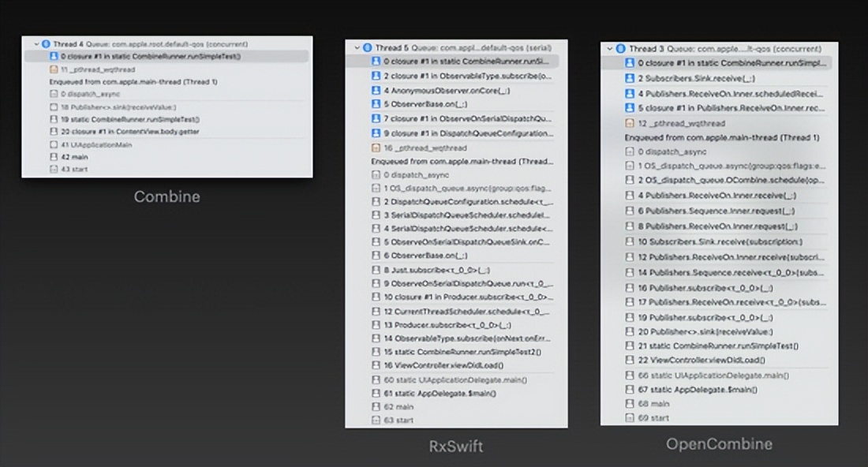Select '8 Publishers.ReceiveOn.Inner.request(_:)' frame
The image size is (868, 467).
[716, 226]
